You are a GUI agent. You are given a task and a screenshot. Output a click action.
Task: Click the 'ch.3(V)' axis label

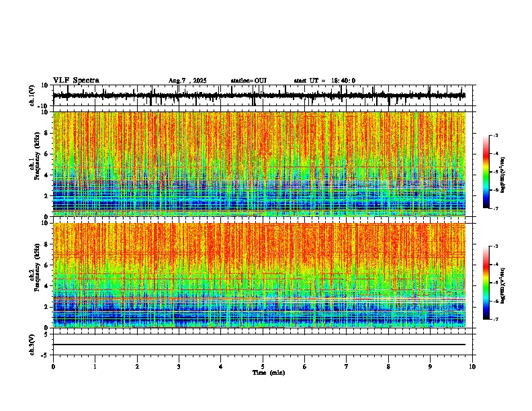[x=32, y=345]
